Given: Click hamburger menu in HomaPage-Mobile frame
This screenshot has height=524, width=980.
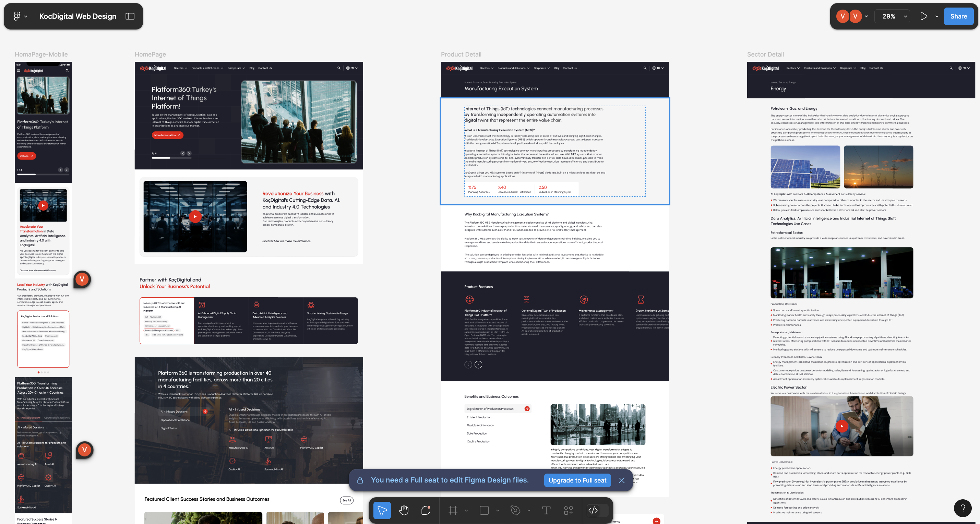Looking at the screenshot, I should click(19, 70).
